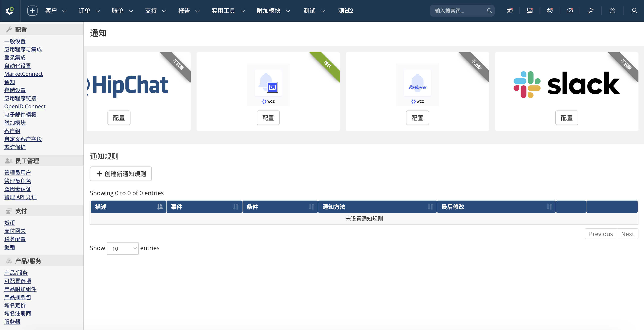Expand the 客户 dropdown menu
The height and width of the screenshot is (330, 644).
coord(55,11)
